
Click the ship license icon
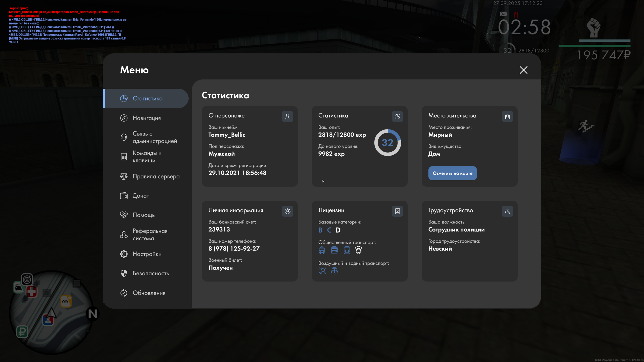pos(334,271)
